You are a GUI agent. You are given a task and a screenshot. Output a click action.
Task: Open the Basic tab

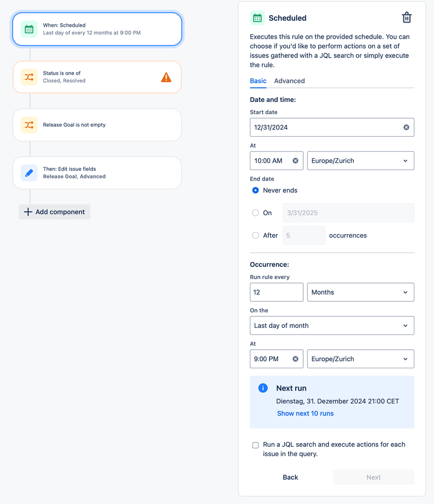[x=258, y=81]
